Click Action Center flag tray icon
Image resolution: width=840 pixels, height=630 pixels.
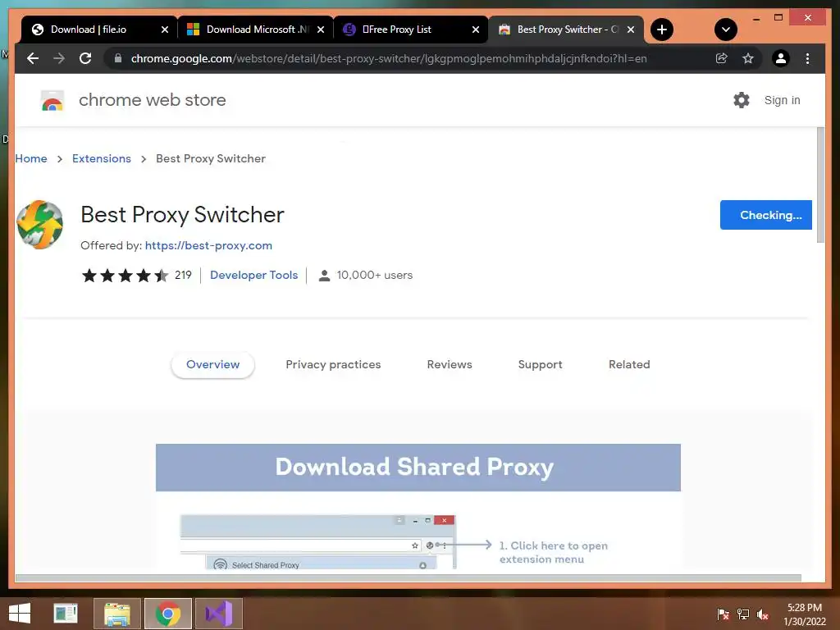click(x=723, y=614)
